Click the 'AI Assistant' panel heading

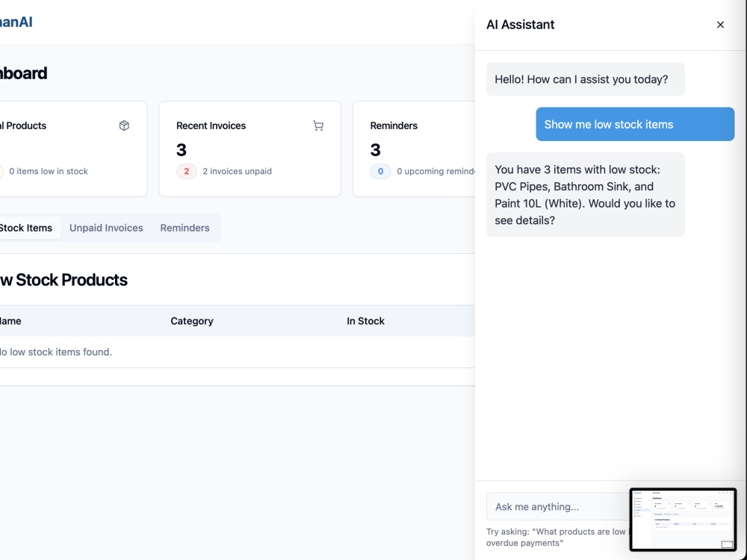point(520,25)
